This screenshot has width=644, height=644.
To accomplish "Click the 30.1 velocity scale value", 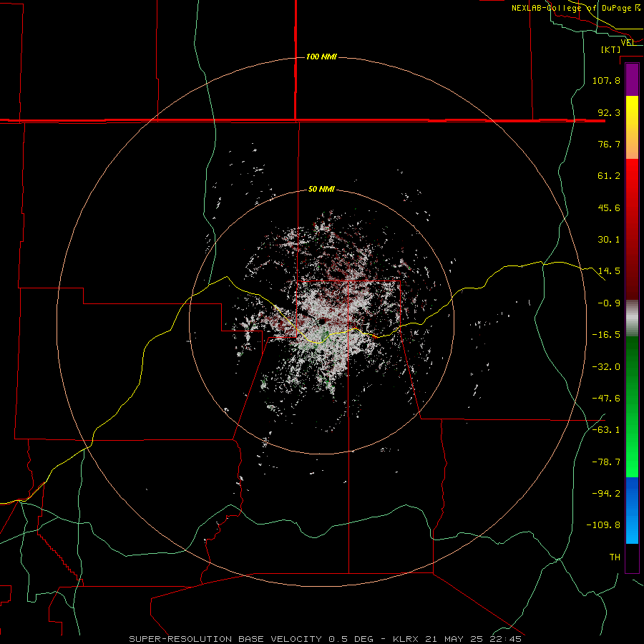I will [609, 240].
